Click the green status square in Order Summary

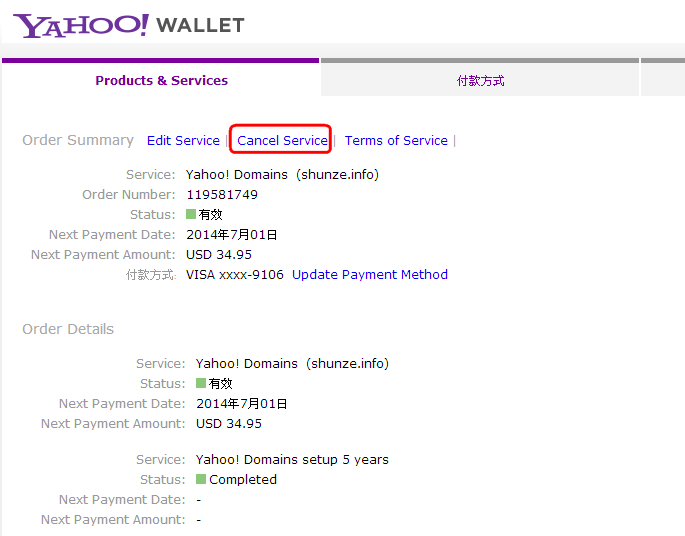(x=191, y=214)
